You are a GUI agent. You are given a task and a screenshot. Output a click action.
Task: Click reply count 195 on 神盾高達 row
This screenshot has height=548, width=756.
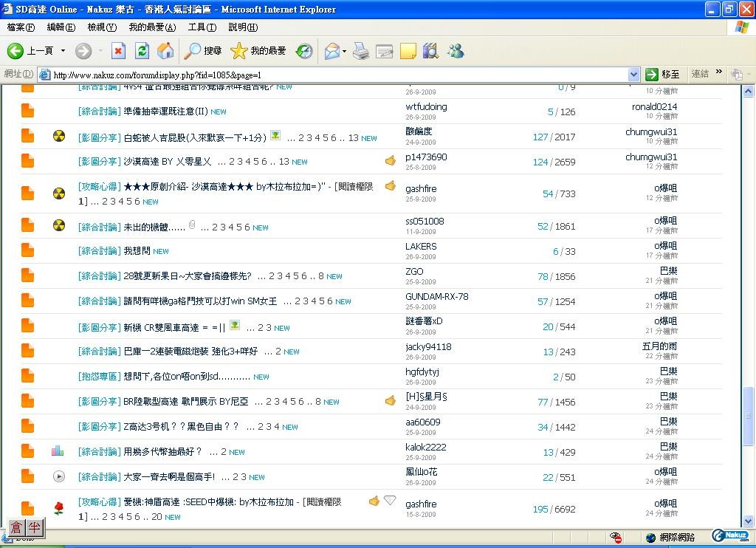pos(540,510)
